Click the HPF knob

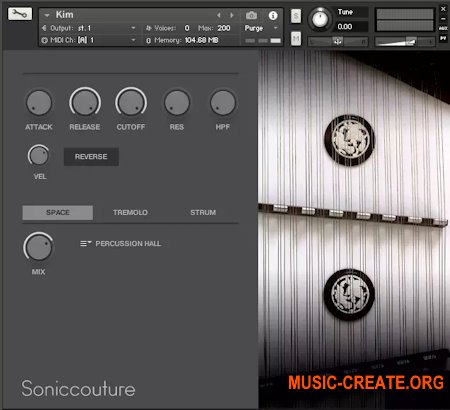(x=223, y=103)
